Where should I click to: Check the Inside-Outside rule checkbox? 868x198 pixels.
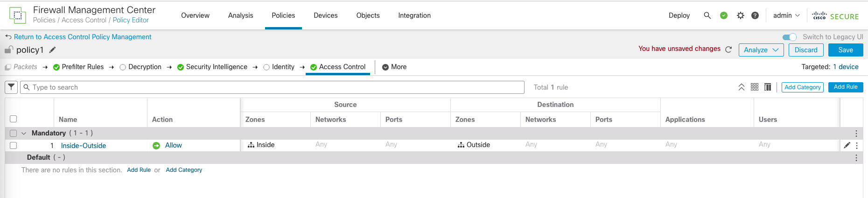[x=14, y=146]
